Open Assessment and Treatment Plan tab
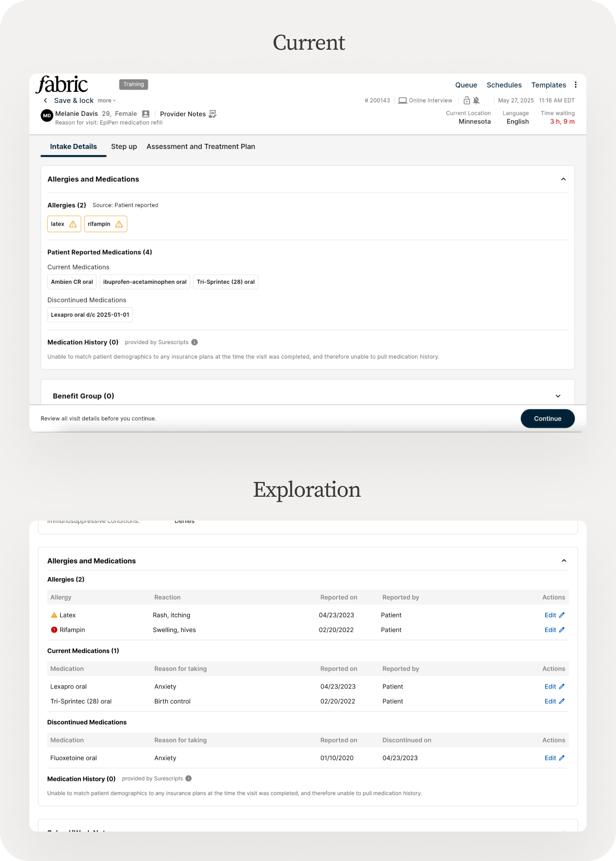The width and height of the screenshot is (616, 861). (200, 147)
